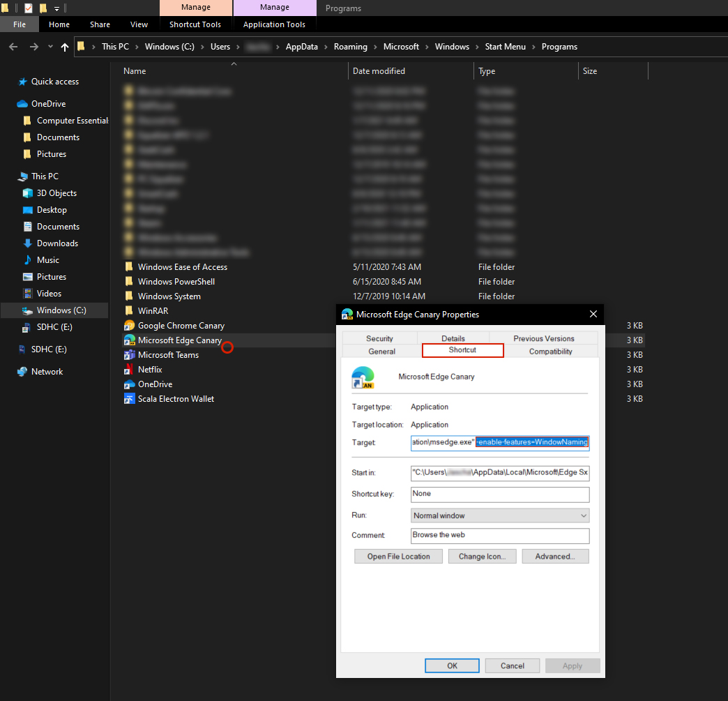Select SDHC (E:) under This PC

pos(54,327)
